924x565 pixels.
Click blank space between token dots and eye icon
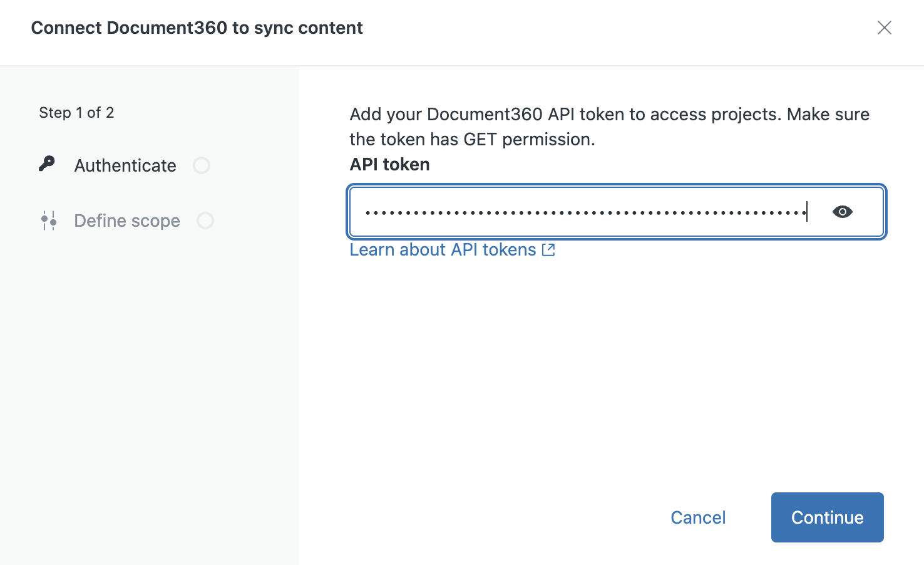point(819,212)
